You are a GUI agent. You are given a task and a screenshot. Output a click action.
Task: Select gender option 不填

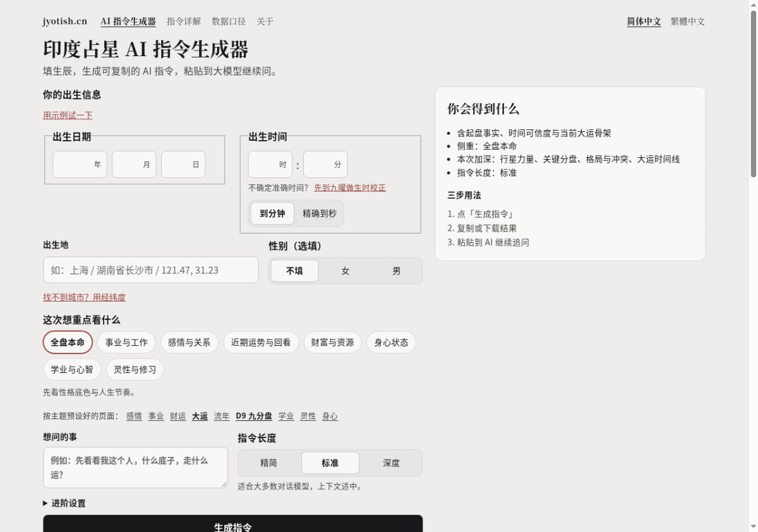(x=294, y=271)
